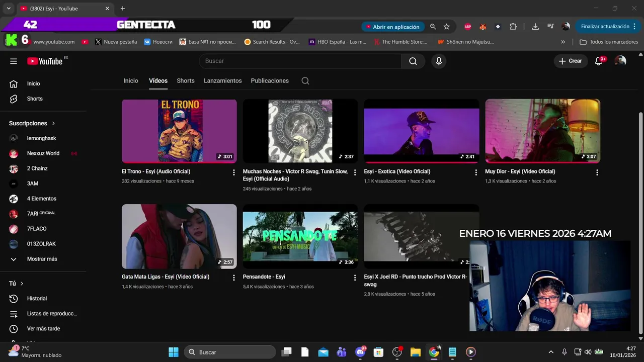Viewport: 644px width, 362px height.
Task: Open the media controls icon in Chrome toolbar
Action: pyautogui.click(x=550, y=27)
